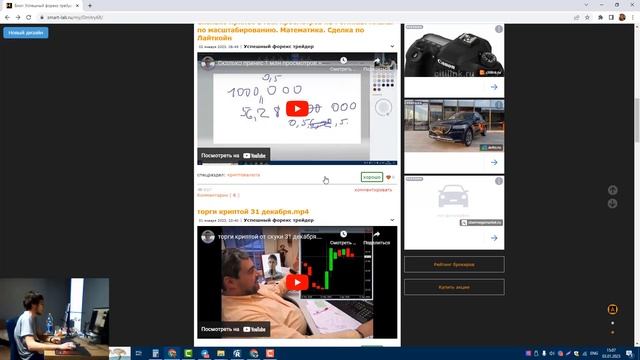Open 'Посмотреть на YouTube' on second video
The image size is (640, 360).
tap(233, 329)
